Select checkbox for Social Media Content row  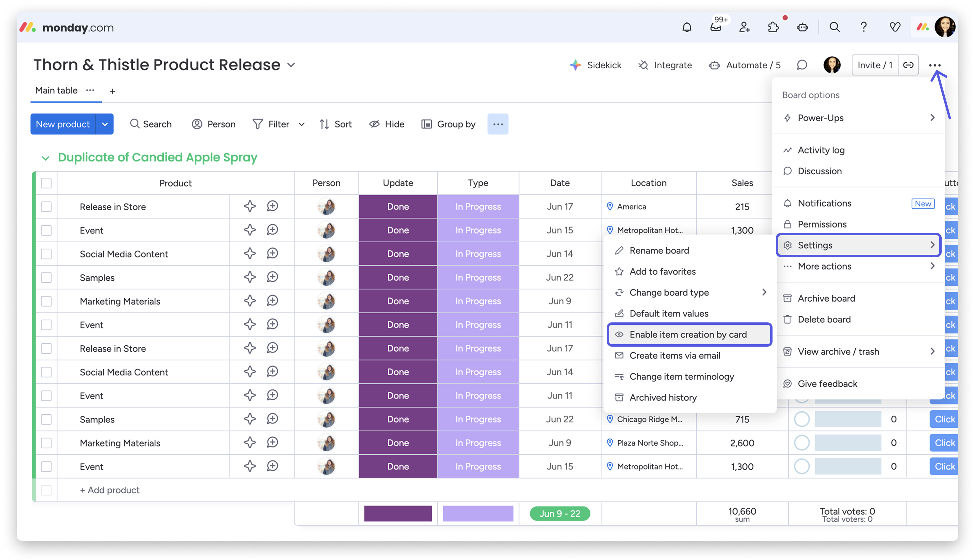click(x=46, y=254)
